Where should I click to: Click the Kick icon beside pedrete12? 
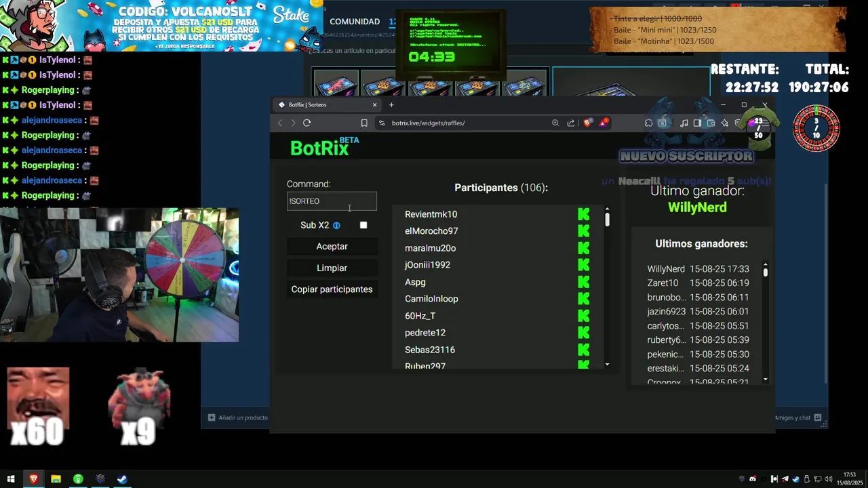pyautogui.click(x=583, y=333)
